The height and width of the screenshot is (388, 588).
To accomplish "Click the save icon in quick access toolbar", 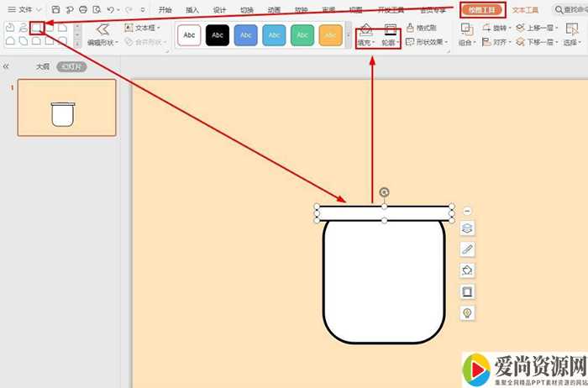I will click(55, 9).
